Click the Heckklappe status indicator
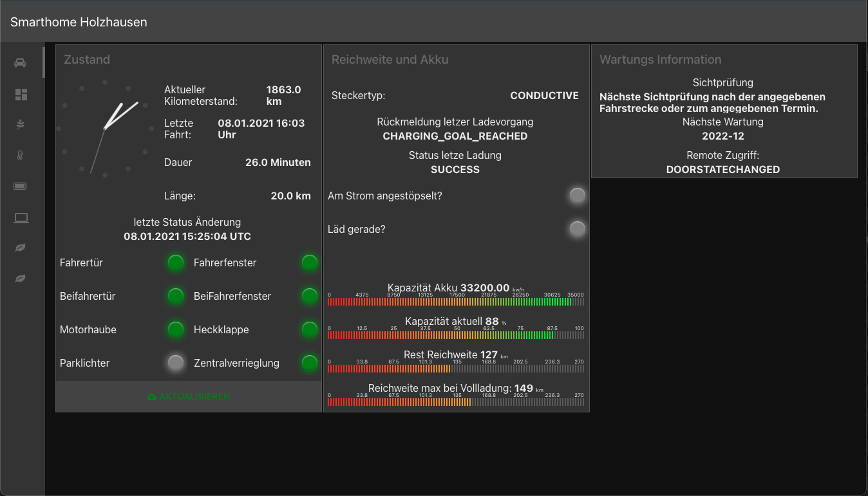868x496 pixels. coord(310,329)
